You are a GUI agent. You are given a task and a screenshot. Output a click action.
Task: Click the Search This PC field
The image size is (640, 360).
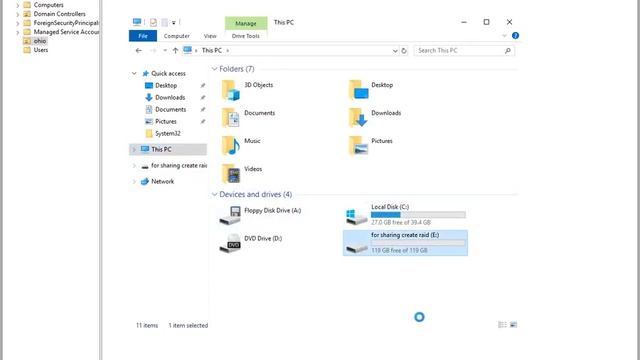464,51
